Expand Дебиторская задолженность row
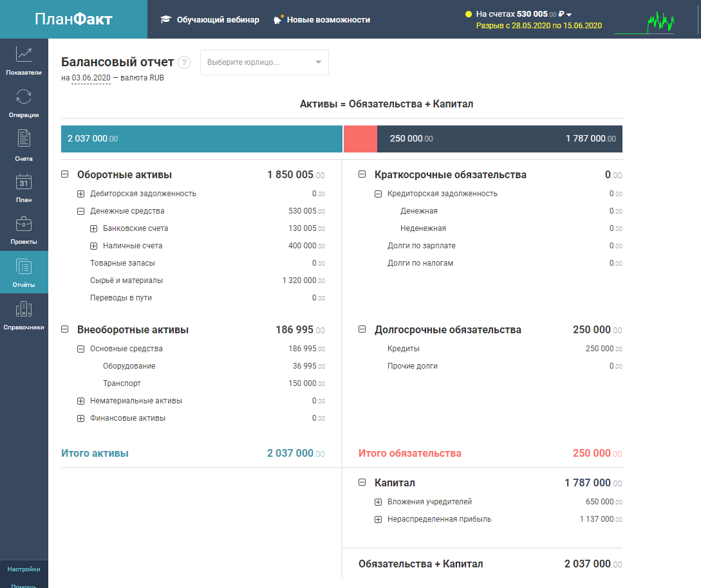The width and height of the screenshot is (701, 588). tap(81, 194)
